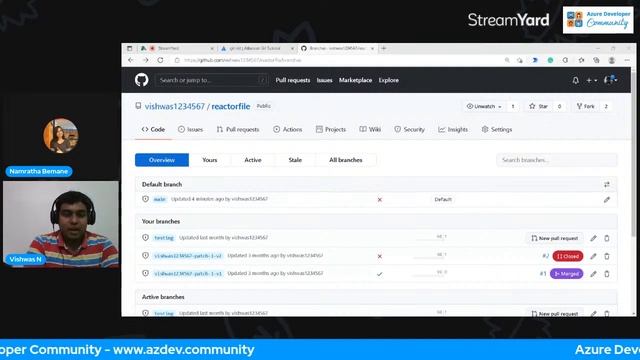Click the Search or jump to field

click(x=211, y=80)
